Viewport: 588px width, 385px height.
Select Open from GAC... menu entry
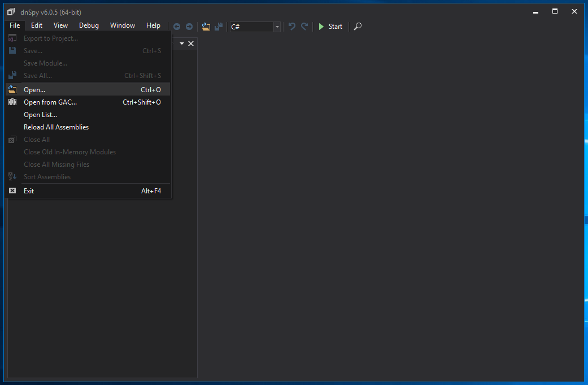click(x=50, y=102)
